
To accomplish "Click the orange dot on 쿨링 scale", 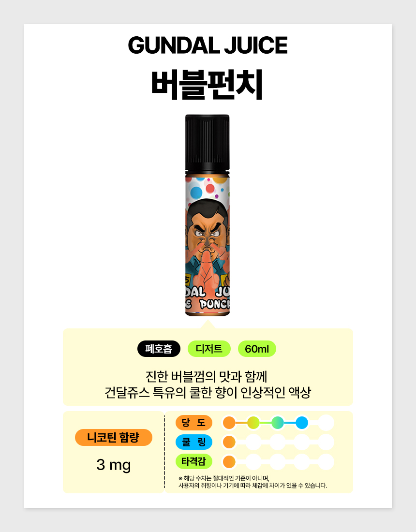I will [229, 442].
